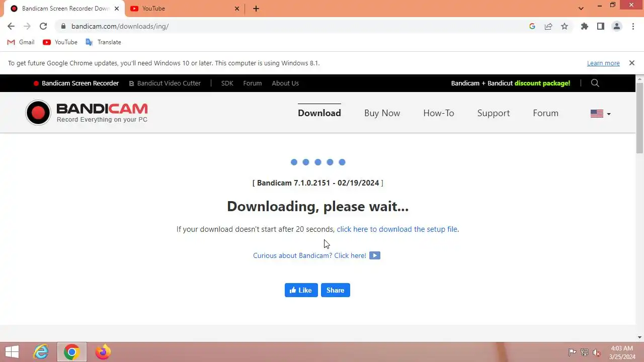Open the Chrome profile avatar
Image resolution: width=644 pixels, height=362 pixels.
[x=617, y=26]
